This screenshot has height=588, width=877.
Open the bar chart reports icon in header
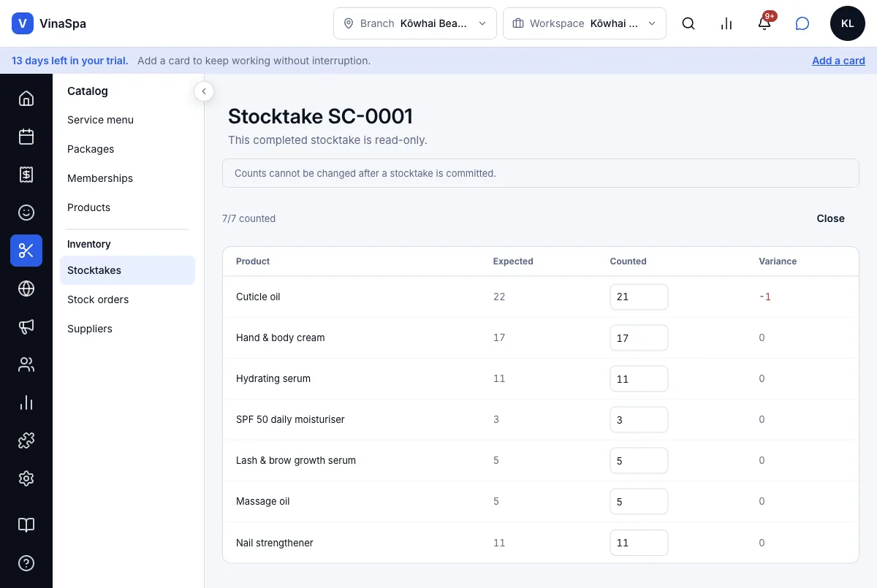click(726, 23)
